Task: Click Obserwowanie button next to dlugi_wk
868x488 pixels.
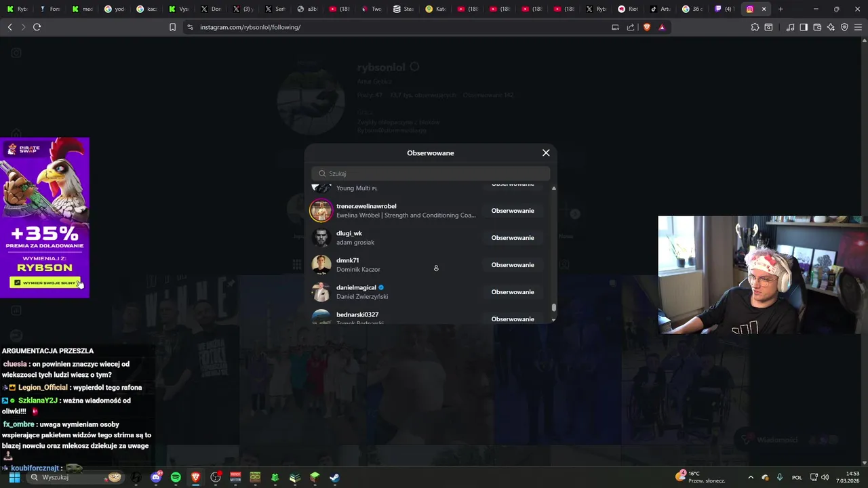Action: pos(513,238)
